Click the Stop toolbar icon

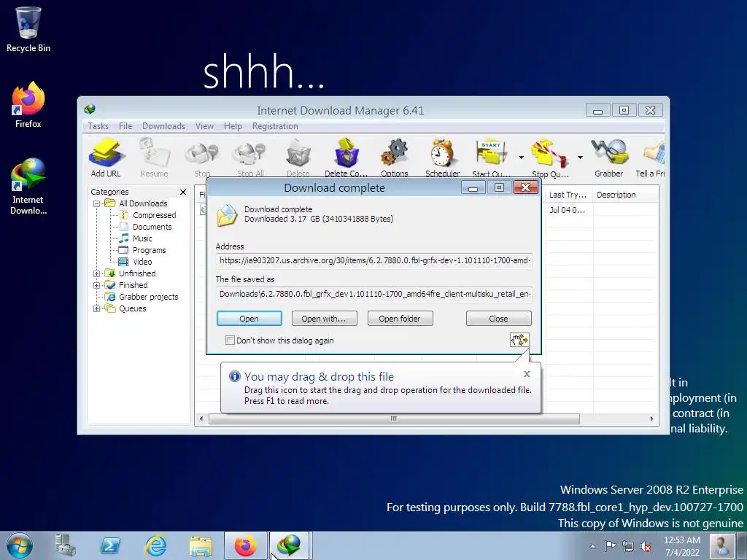point(202,157)
